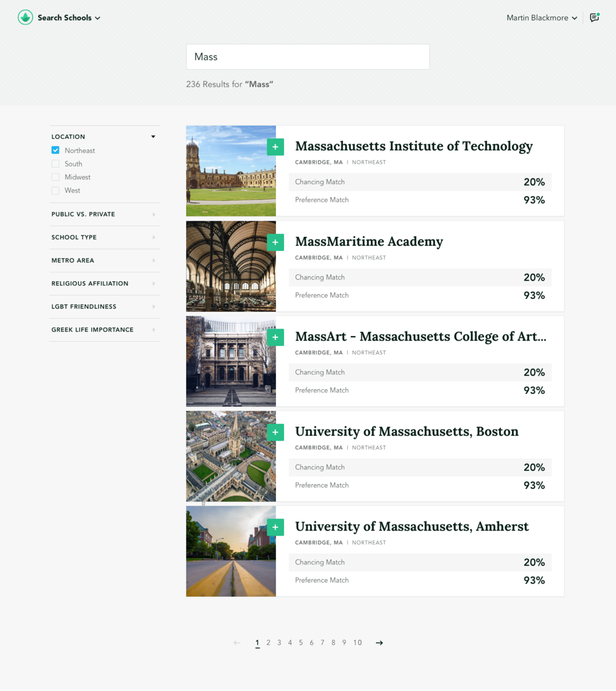Add University of Massachusetts, Boston plus button
Screen dimensions: 616x691
pos(275,432)
